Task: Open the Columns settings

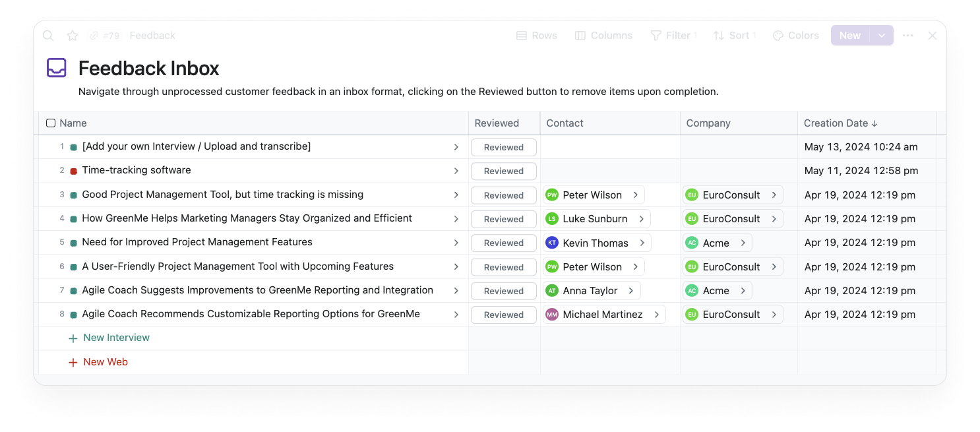Action: tap(603, 36)
